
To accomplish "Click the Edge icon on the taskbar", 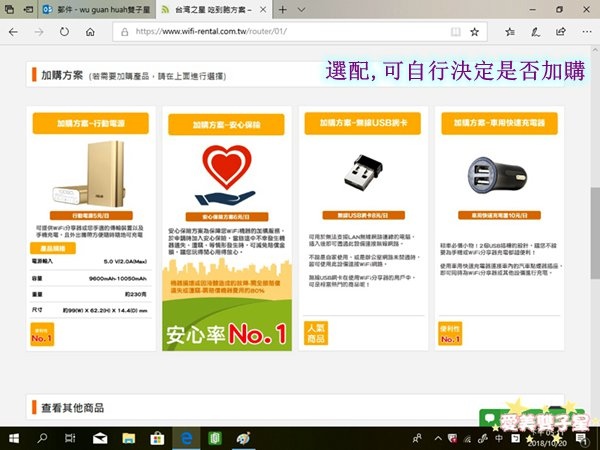I will (186, 439).
